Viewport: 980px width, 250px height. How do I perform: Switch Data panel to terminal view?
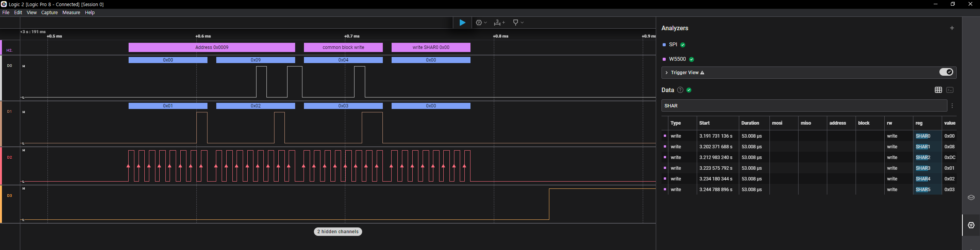tap(950, 90)
